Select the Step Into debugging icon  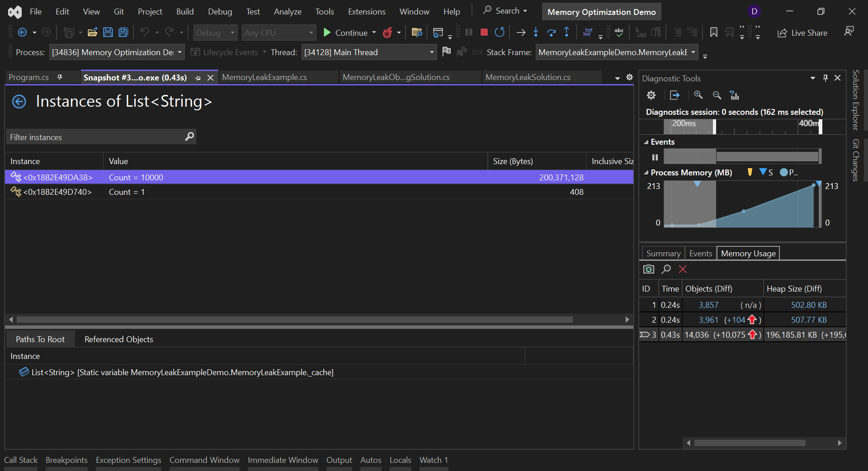click(536, 32)
